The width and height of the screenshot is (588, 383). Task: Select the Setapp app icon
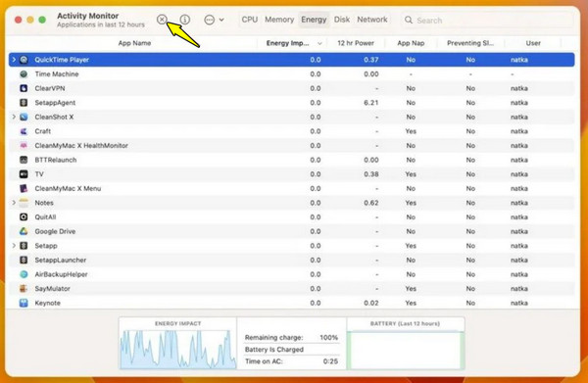pos(24,246)
